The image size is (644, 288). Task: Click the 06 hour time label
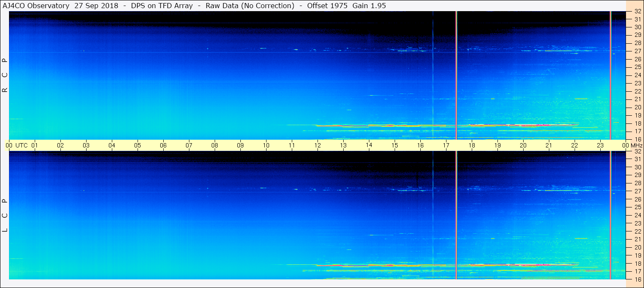point(163,145)
